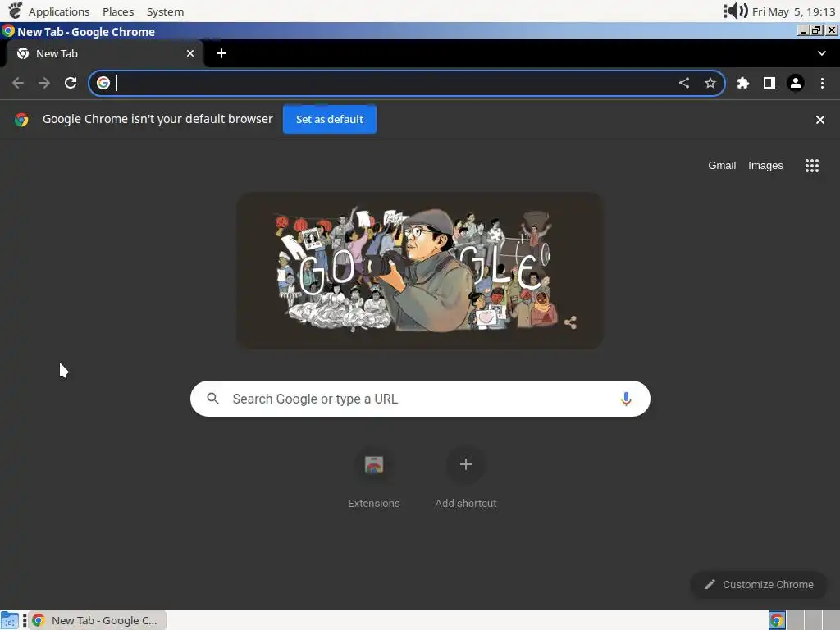Share the Google Doodle

coord(571,322)
